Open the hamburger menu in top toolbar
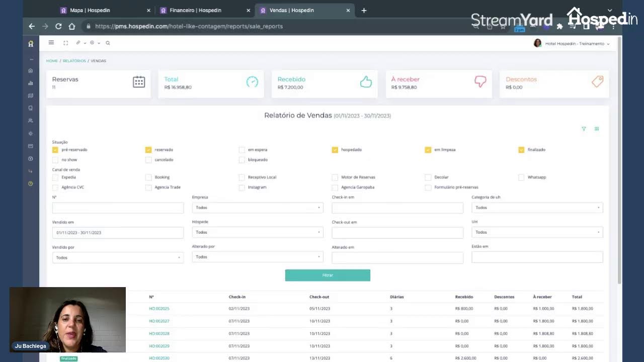644x362 pixels. click(51, 43)
